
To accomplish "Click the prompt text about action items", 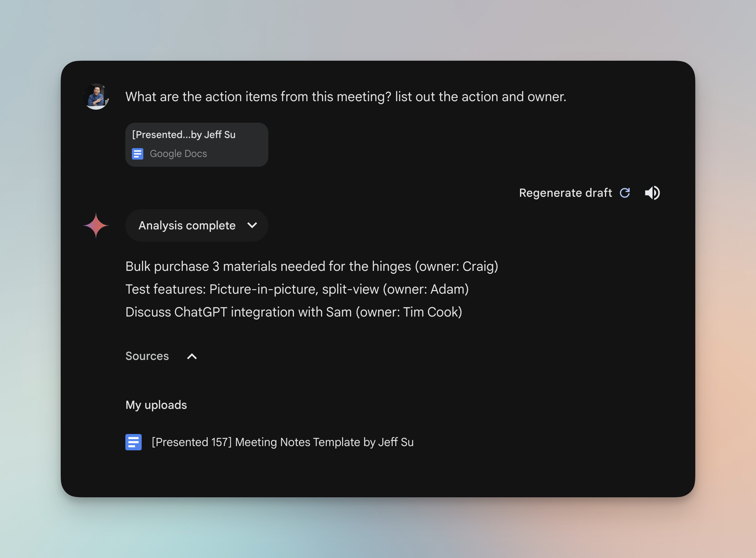I will [346, 97].
